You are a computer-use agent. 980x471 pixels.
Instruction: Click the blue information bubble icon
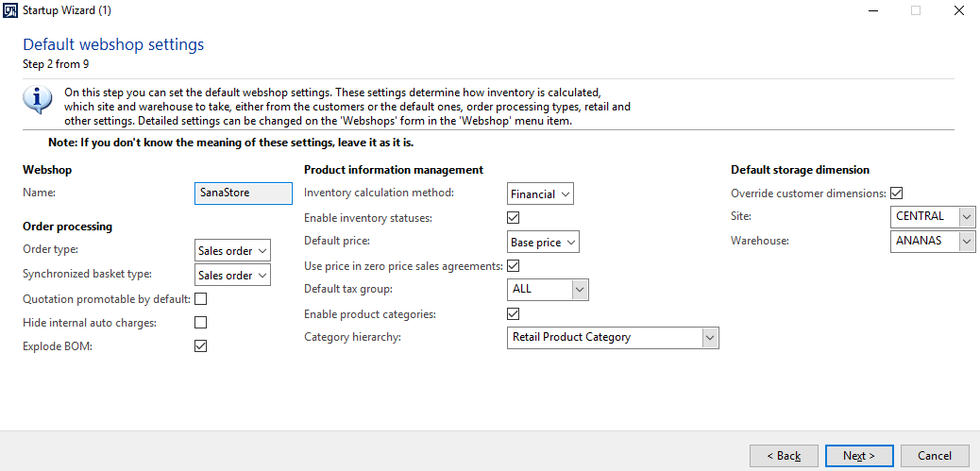point(38,99)
